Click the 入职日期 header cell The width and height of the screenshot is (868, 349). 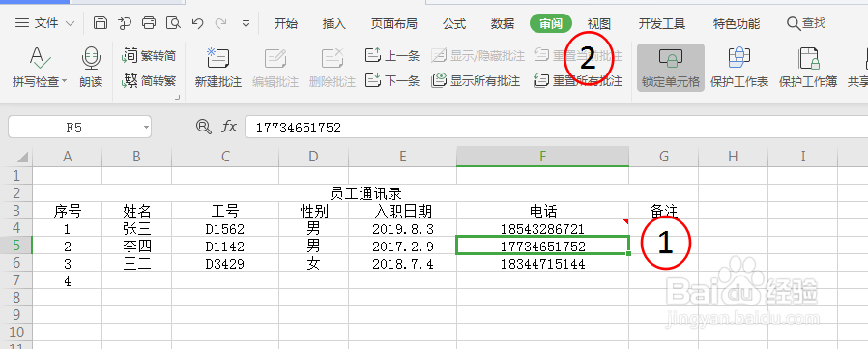pos(402,211)
